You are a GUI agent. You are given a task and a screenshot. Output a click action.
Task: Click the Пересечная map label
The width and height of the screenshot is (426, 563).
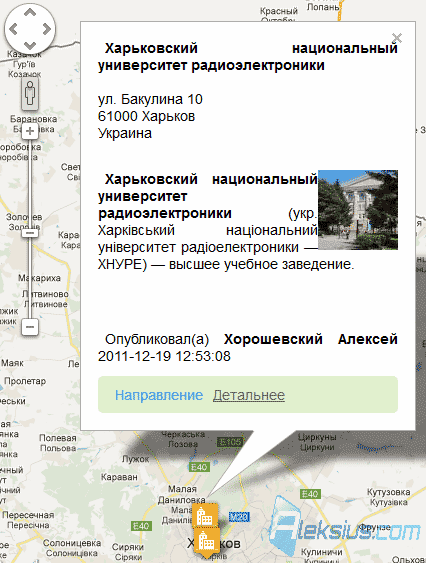click(x=28, y=515)
